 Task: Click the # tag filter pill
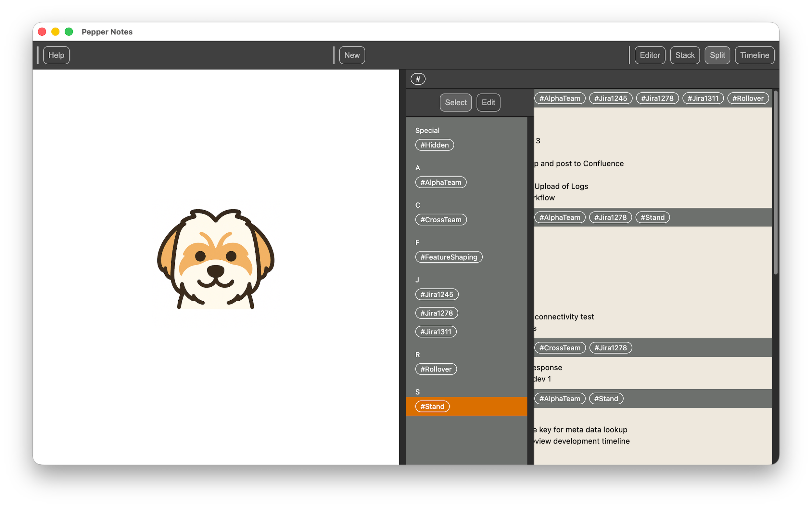coord(418,79)
